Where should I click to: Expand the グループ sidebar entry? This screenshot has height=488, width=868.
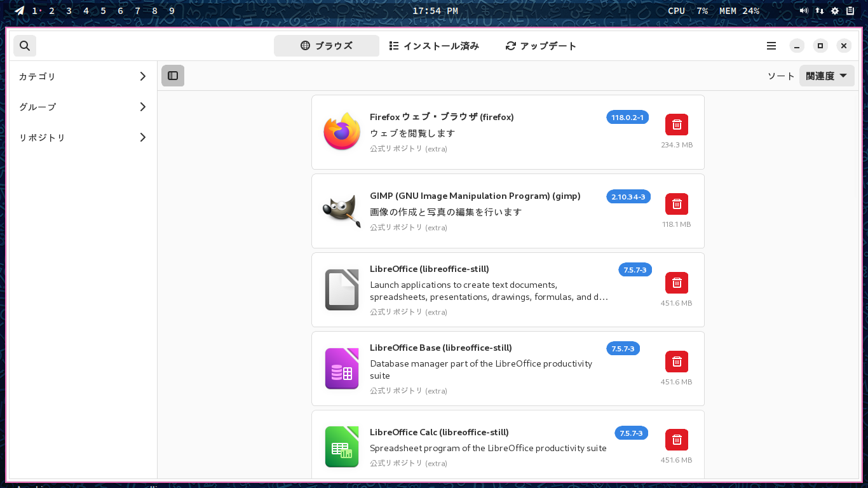point(83,107)
